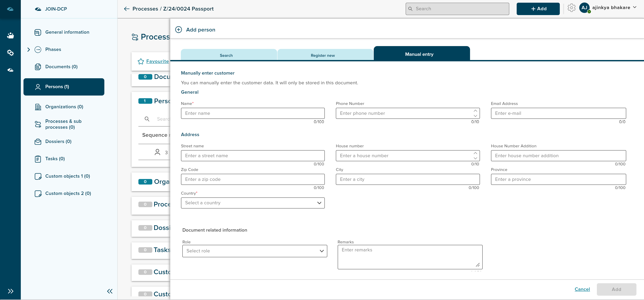
Task: Open Organizations (0) in sidebar
Action: pos(64,107)
